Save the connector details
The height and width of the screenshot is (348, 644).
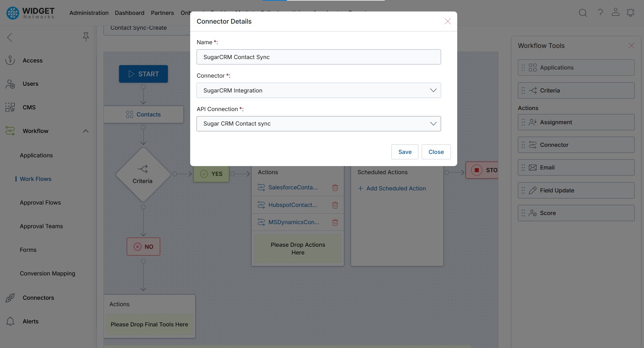point(405,152)
